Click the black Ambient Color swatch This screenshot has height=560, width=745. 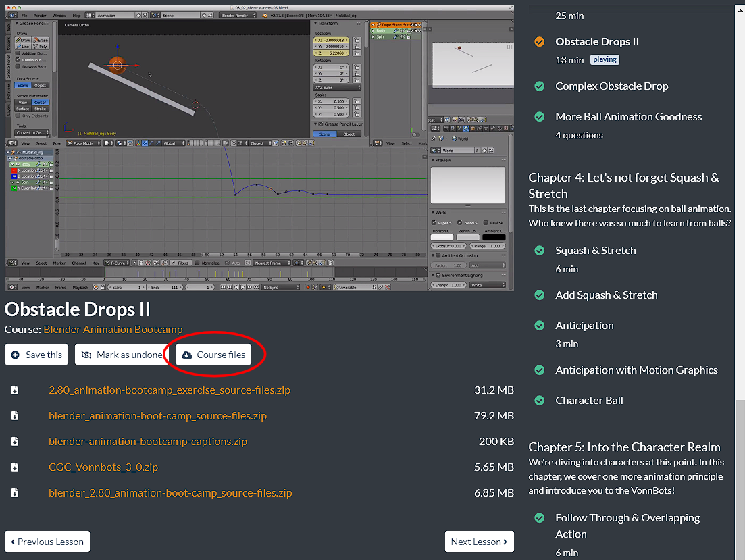click(494, 237)
